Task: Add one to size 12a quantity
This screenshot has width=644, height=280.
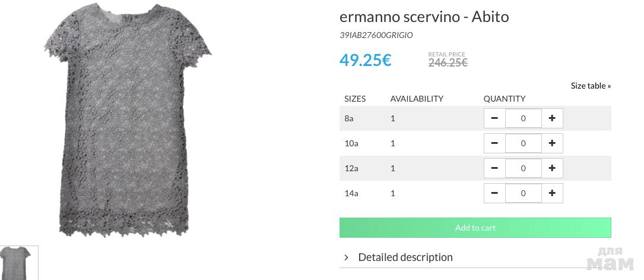Action: 552,168
